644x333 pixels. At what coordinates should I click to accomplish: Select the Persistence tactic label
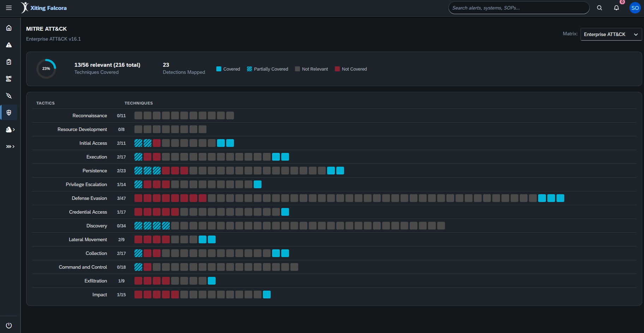[x=95, y=171]
